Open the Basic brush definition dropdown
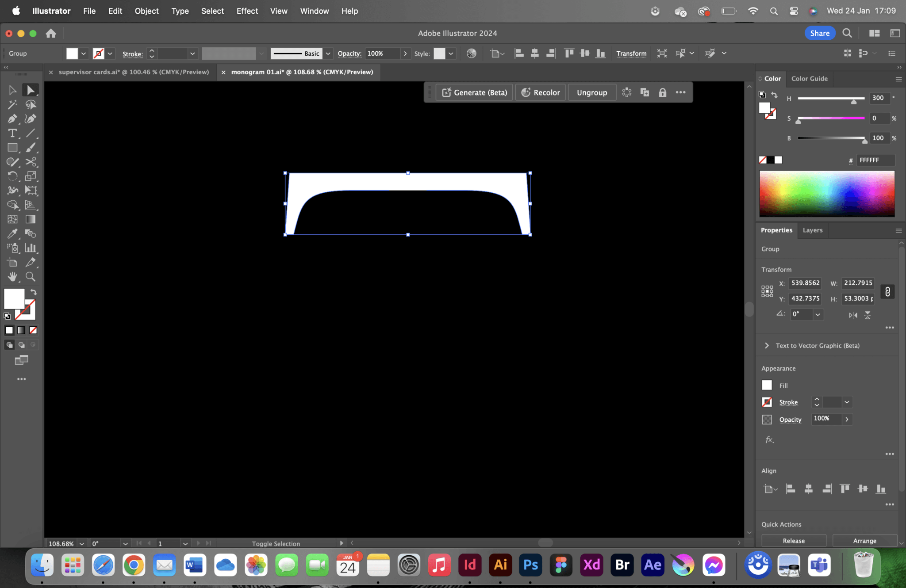This screenshot has width=906, height=588. tap(328, 53)
